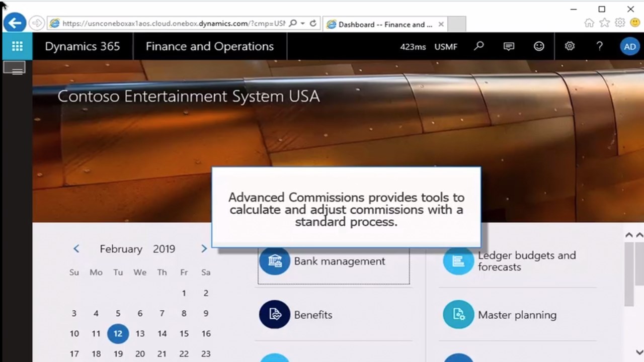Select date 5 in the calendar
Viewport: 644px width, 362px height.
[x=118, y=313]
